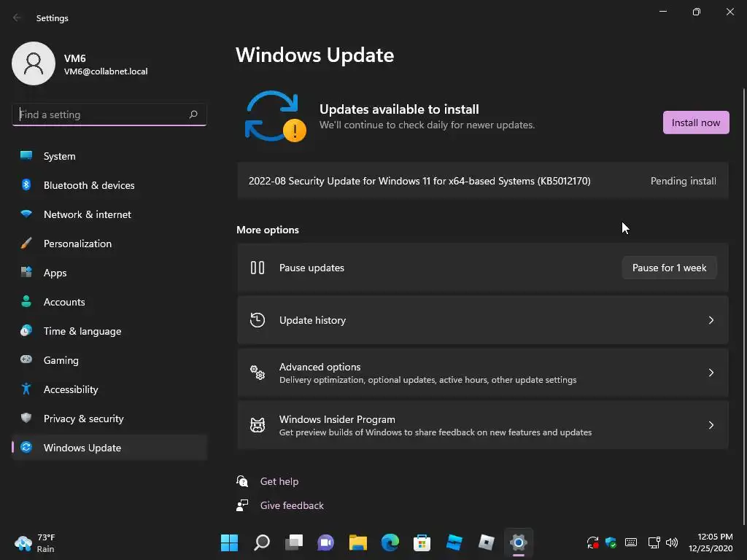Click the pause bars icon beside Pause updates
Screen dimensions: 747x560
258,268
